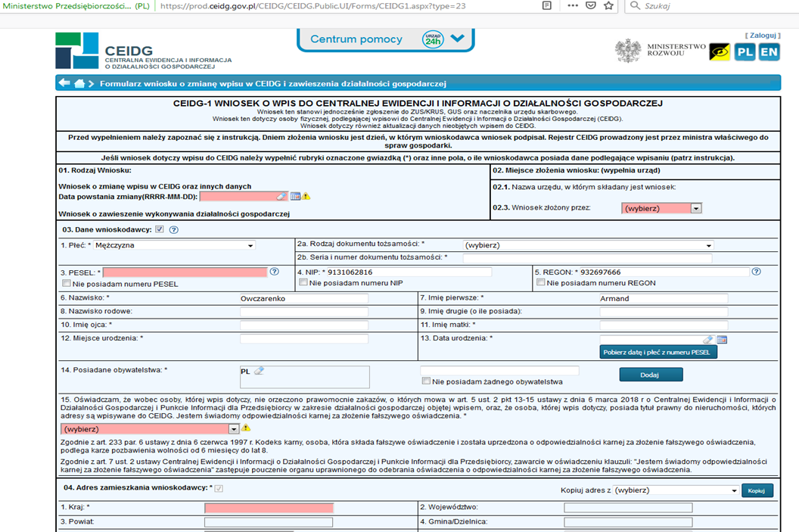Click help icon beside the PESEL field
Viewport: 799px width, 532px height.
click(x=275, y=272)
